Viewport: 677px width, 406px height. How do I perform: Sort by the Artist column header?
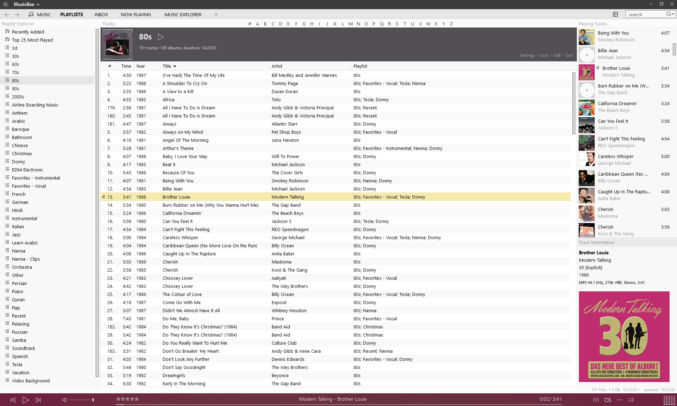click(277, 66)
